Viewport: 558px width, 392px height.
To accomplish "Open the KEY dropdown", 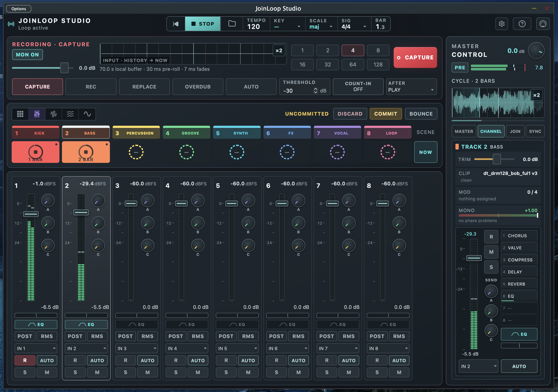I will point(287,24).
